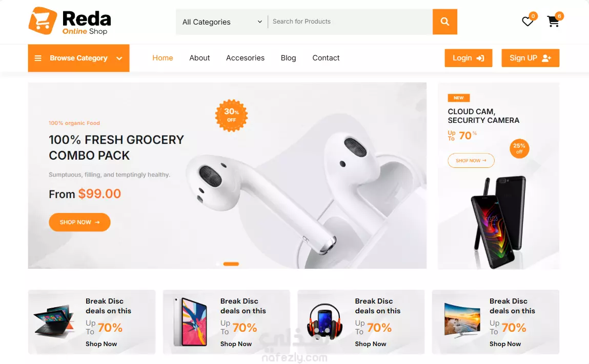Screen dimensions: 589x364
Task: Open the About menu item
Action: tap(199, 58)
